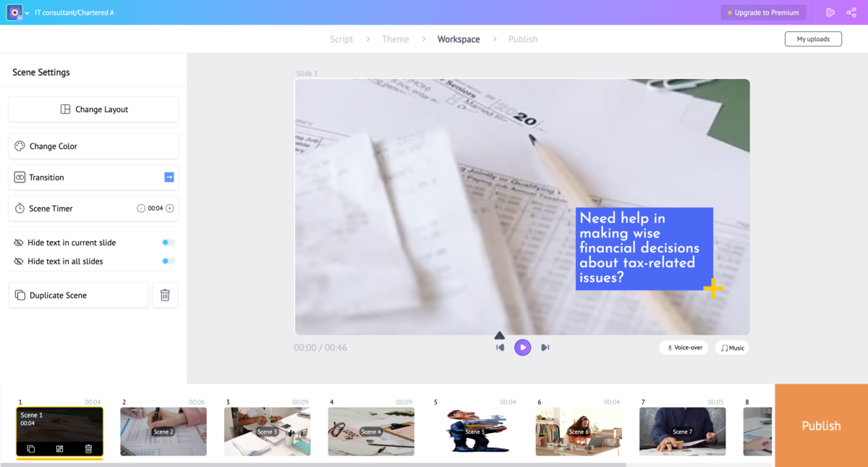
Task: Duplicate Scene 1 from thumbnail icon
Action: coord(30,449)
